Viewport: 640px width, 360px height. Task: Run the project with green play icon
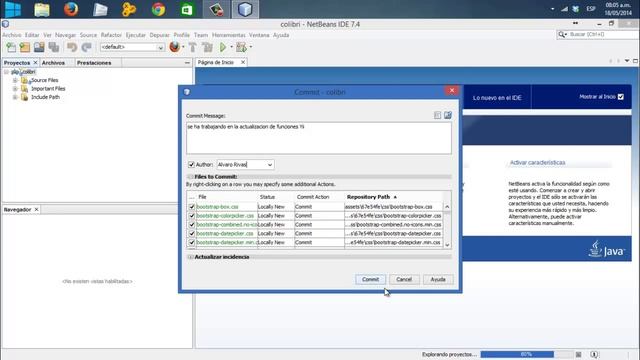(223, 47)
